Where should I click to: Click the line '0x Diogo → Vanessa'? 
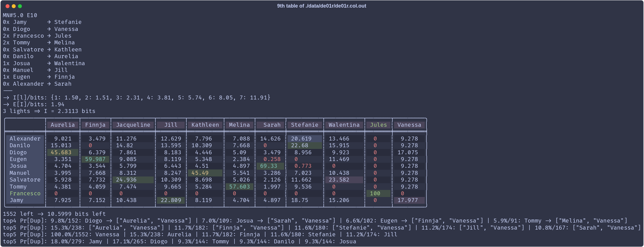(x=41, y=29)
